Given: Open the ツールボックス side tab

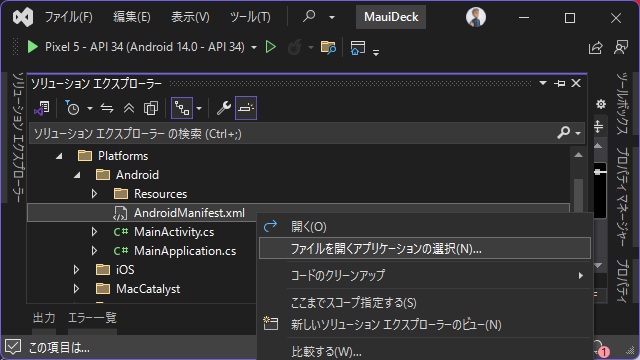Looking at the screenshot, I should (621, 104).
